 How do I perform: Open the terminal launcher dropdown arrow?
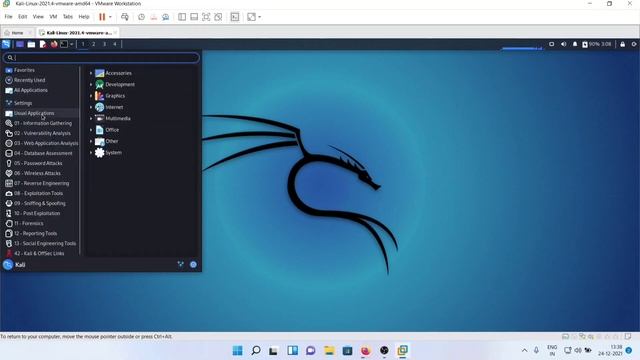(x=71, y=44)
